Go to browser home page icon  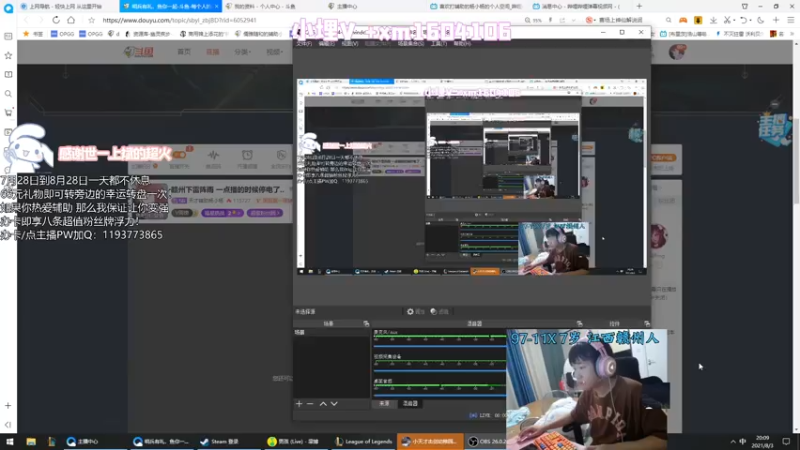(x=71, y=20)
